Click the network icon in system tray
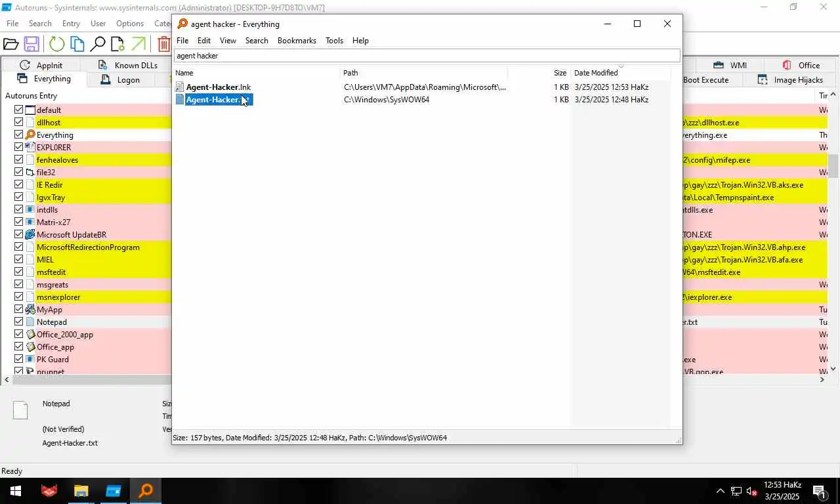Viewport: 840px width, 504px height. pos(736,491)
